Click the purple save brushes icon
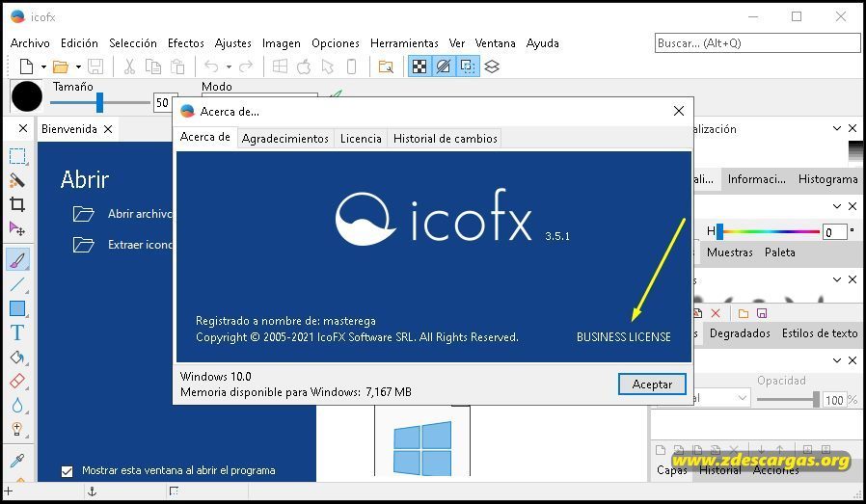This screenshot has width=866, height=504. [762, 313]
